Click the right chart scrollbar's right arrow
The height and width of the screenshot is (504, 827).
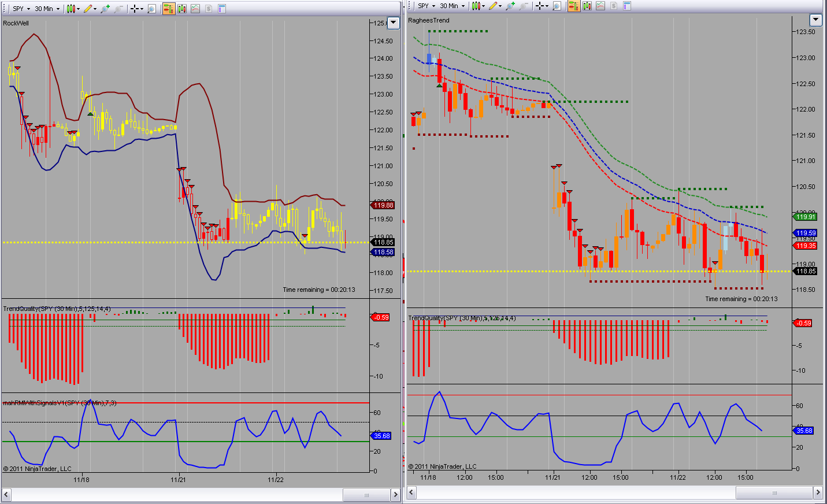(818, 492)
